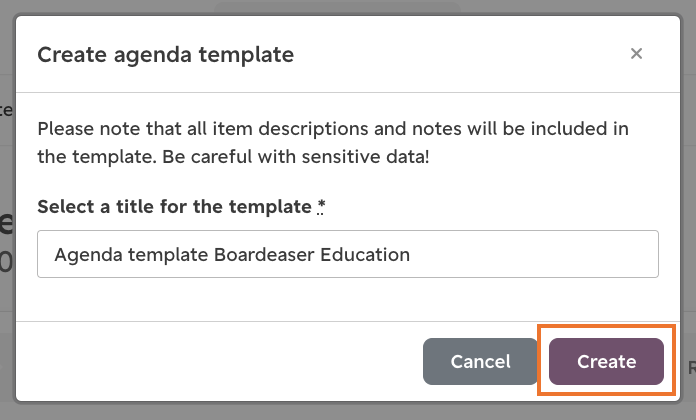Close the Create agenda template dialog
Viewport: 696px width, 420px height.
tap(636, 54)
